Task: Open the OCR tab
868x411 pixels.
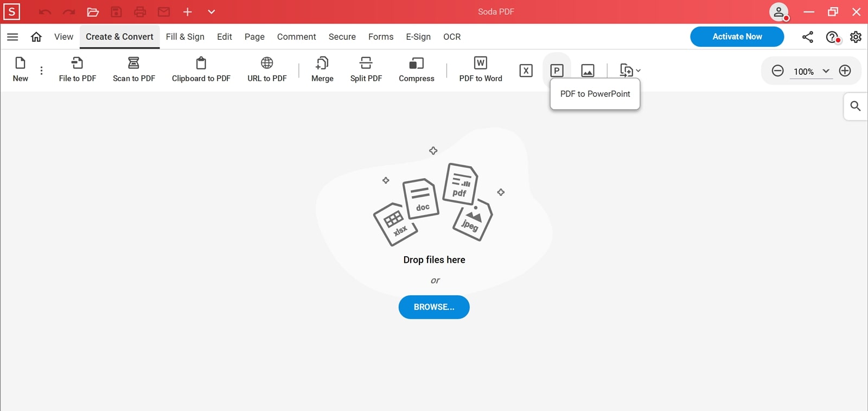Action: coord(452,37)
